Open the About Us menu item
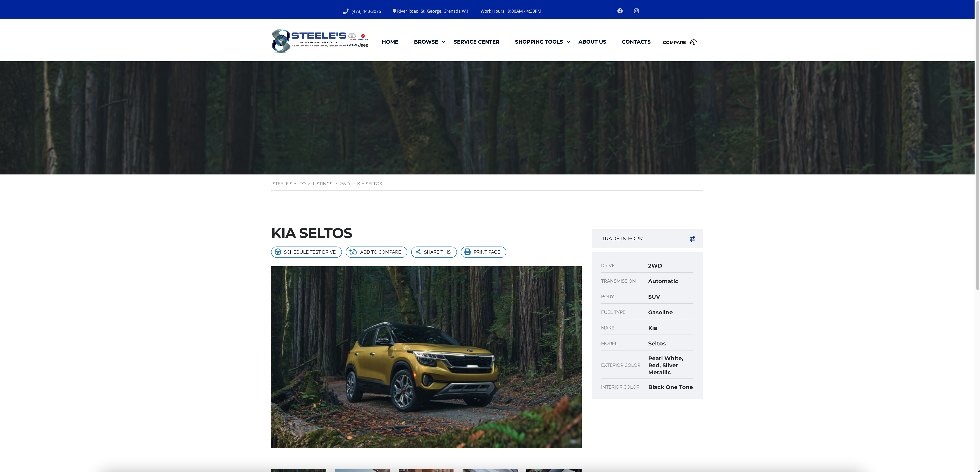 (592, 42)
